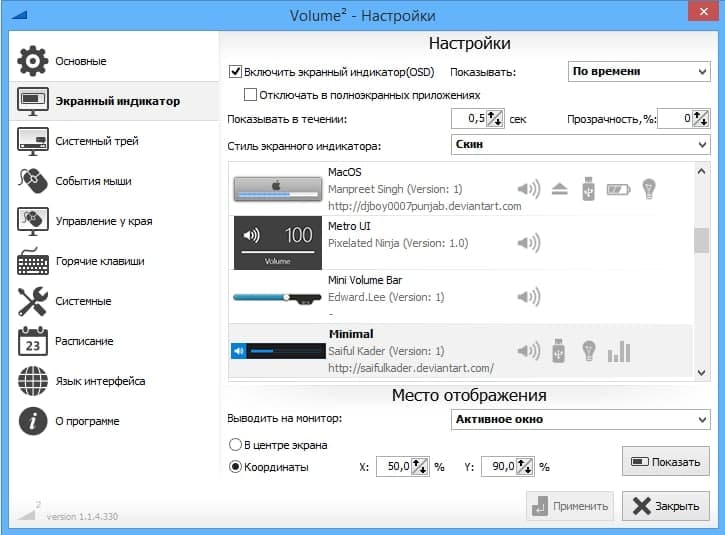This screenshot has height=535, width=725.
Task: Open the Горячие клавиши section
Action: (x=114, y=261)
